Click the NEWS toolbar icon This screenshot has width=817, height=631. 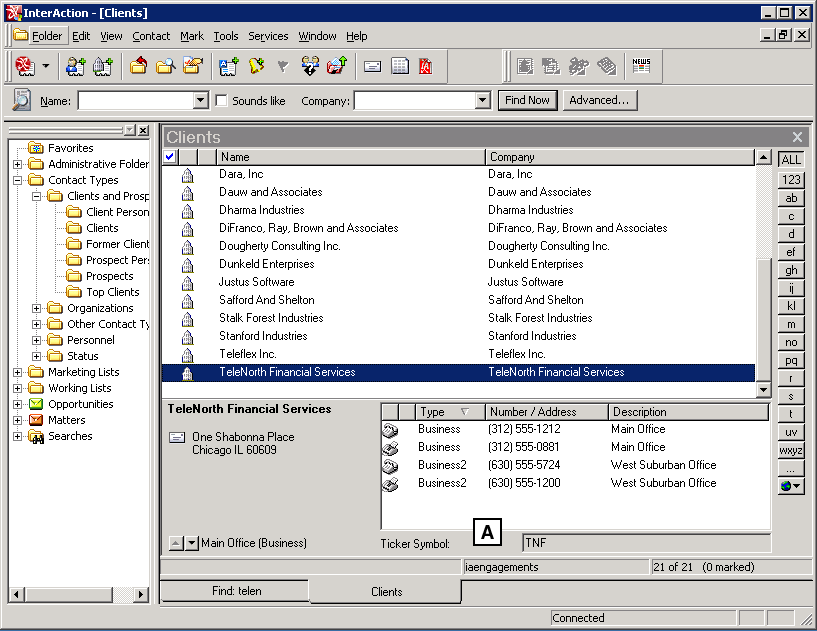click(x=641, y=65)
